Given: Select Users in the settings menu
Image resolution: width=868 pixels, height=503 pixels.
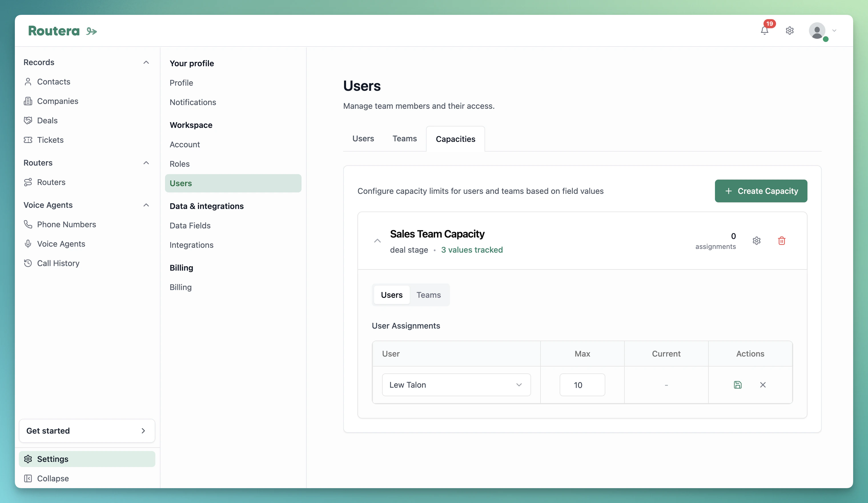Looking at the screenshot, I should (233, 183).
